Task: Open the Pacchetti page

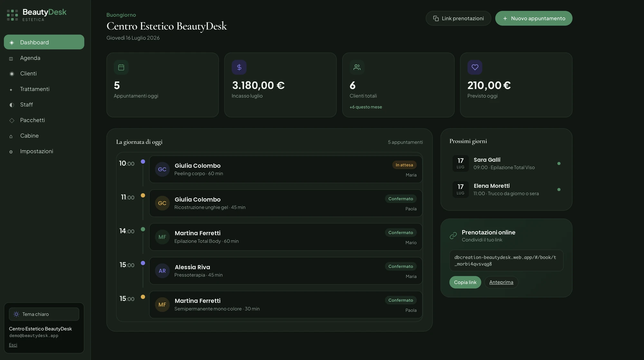Action: 44,120
